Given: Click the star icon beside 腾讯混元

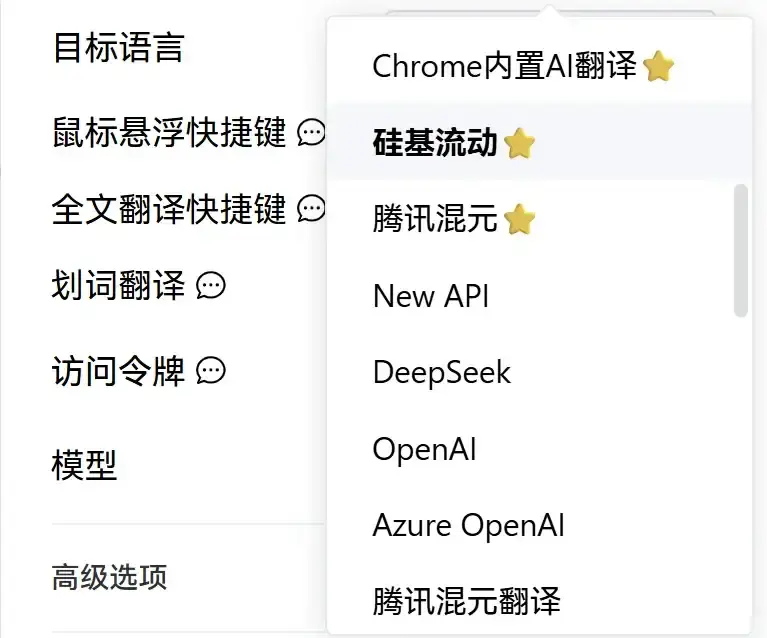Looking at the screenshot, I should 519,219.
